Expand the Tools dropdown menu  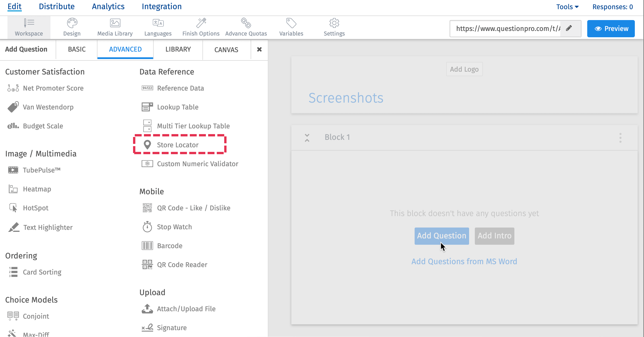pyautogui.click(x=567, y=7)
